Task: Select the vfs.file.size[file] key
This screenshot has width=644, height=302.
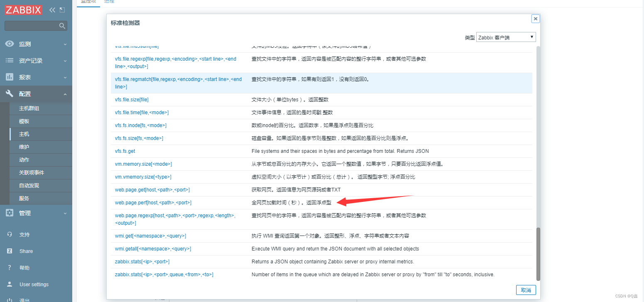Action: point(132,100)
